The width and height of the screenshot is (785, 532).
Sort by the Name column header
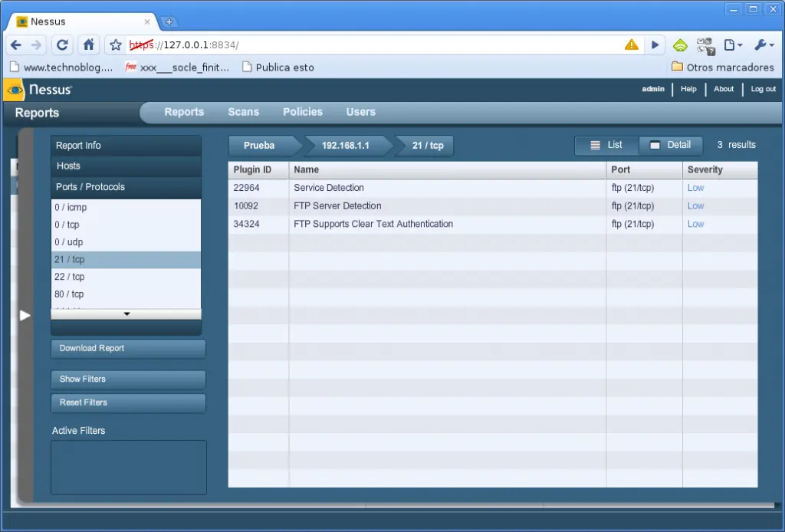pos(447,169)
